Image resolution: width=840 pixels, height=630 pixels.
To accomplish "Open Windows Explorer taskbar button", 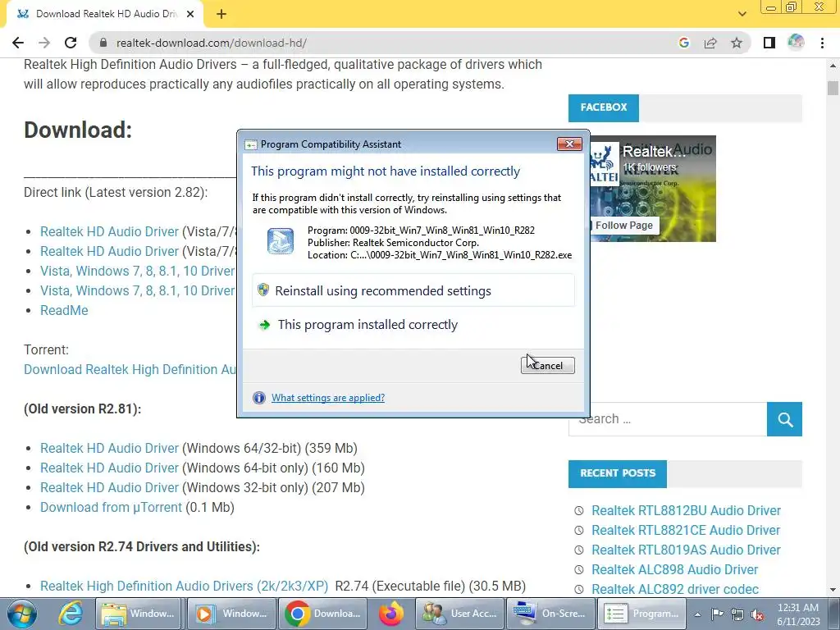I will click(139, 614).
